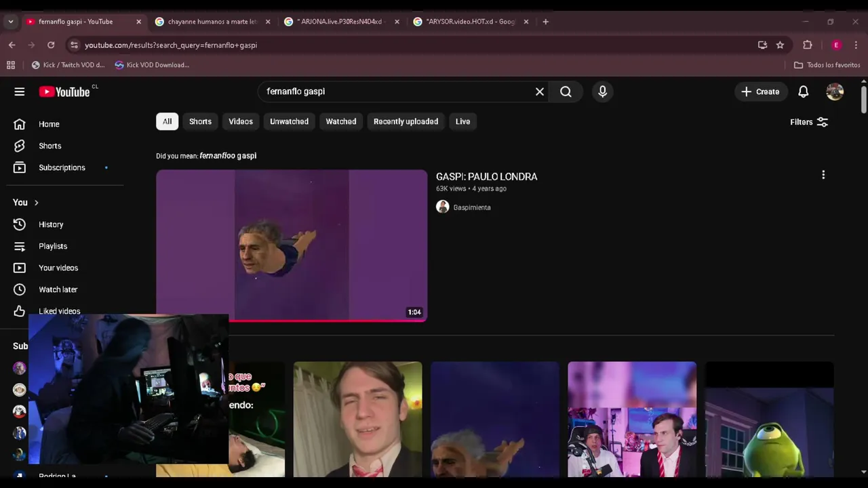This screenshot has width=868, height=488.
Task: Select the Shorts filter chip
Action: click(200, 121)
